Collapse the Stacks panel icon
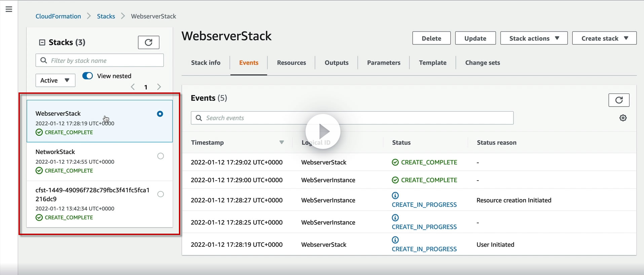 pyautogui.click(x=42, y=42)
